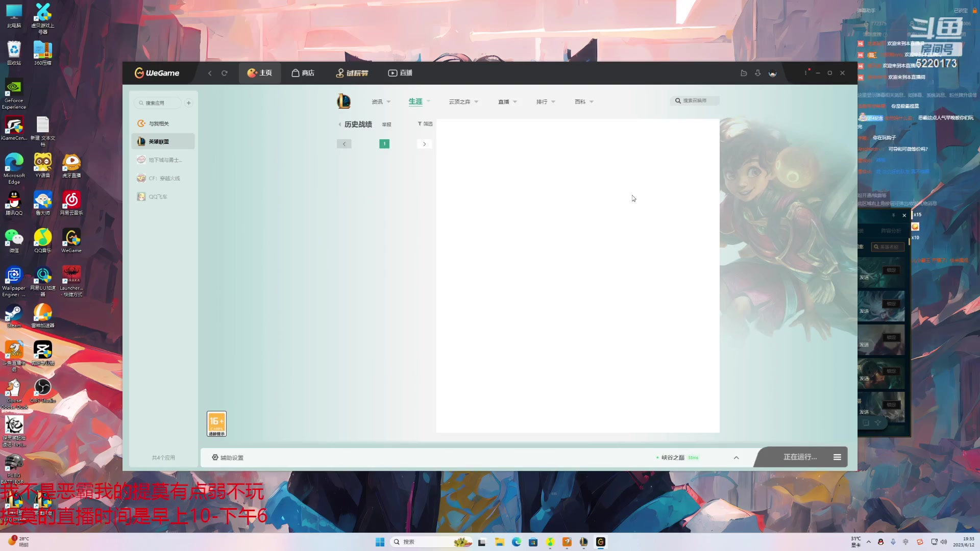Open the 试玩节 tab
Screen dimensions: 980x551
pyautogui.click(x=352, y=73)
